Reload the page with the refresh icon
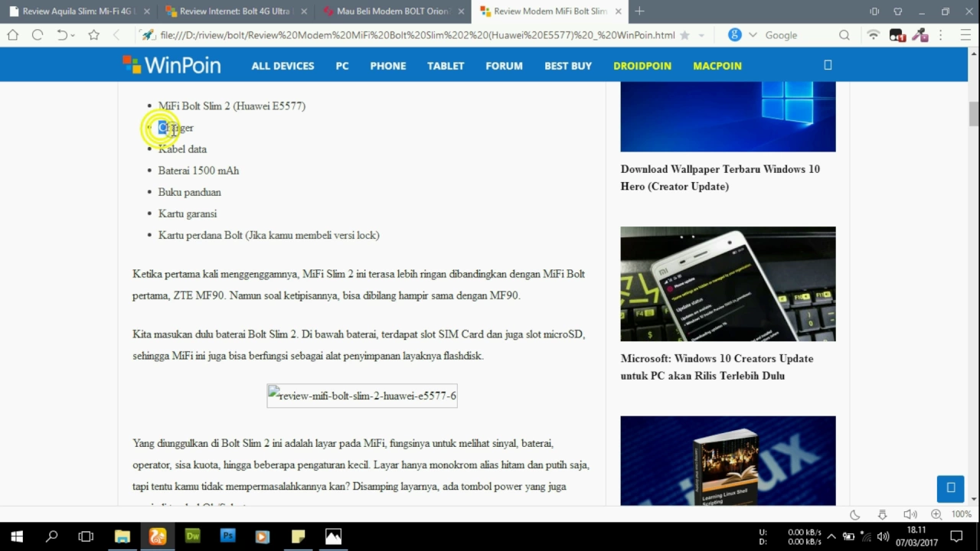980x551 pixels. click(x=37, y=35)
